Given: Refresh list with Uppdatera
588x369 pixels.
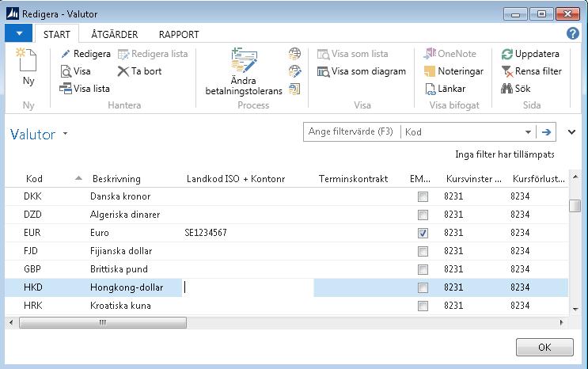Looking at the screenshot, I should coord(530,54).
